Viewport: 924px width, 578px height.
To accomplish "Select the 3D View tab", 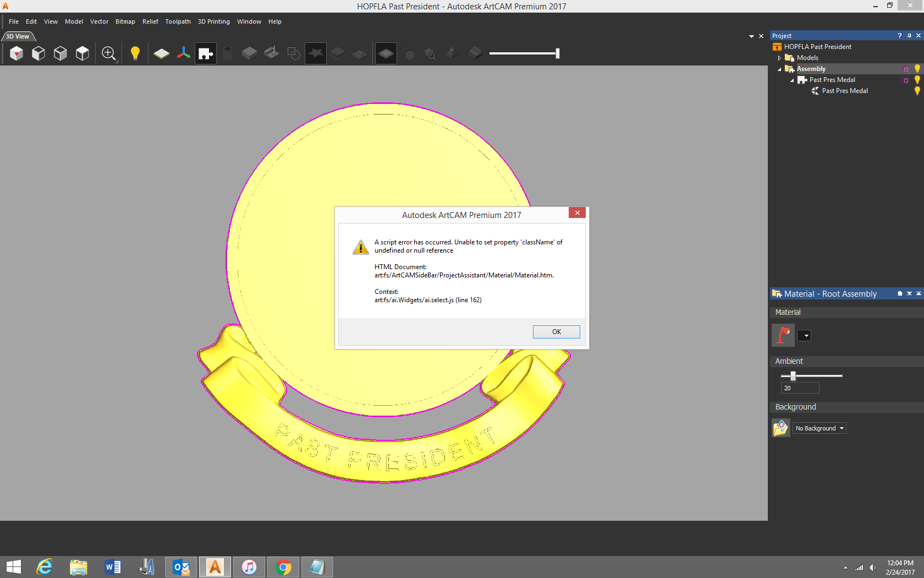I will point(16,36).
